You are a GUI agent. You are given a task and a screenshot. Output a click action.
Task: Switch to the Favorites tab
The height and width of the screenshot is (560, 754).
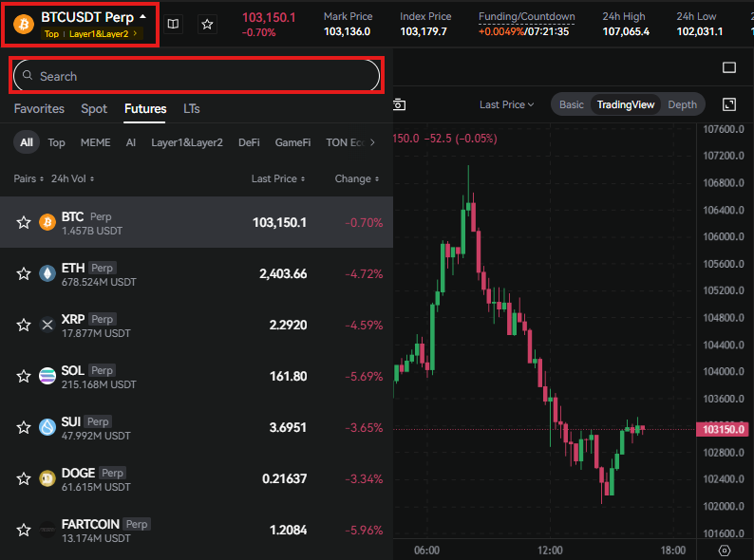tap(39, 108)
